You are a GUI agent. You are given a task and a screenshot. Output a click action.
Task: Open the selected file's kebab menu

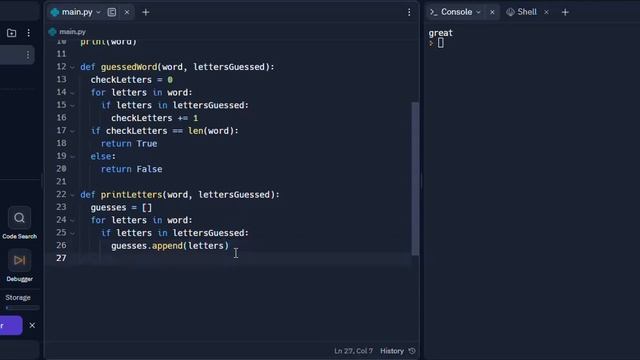tap(28, 55)
